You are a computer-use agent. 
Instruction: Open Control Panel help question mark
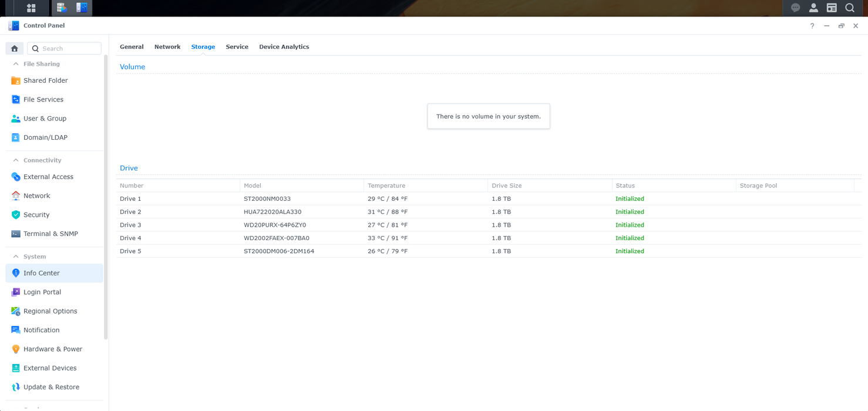coord(812,26)
